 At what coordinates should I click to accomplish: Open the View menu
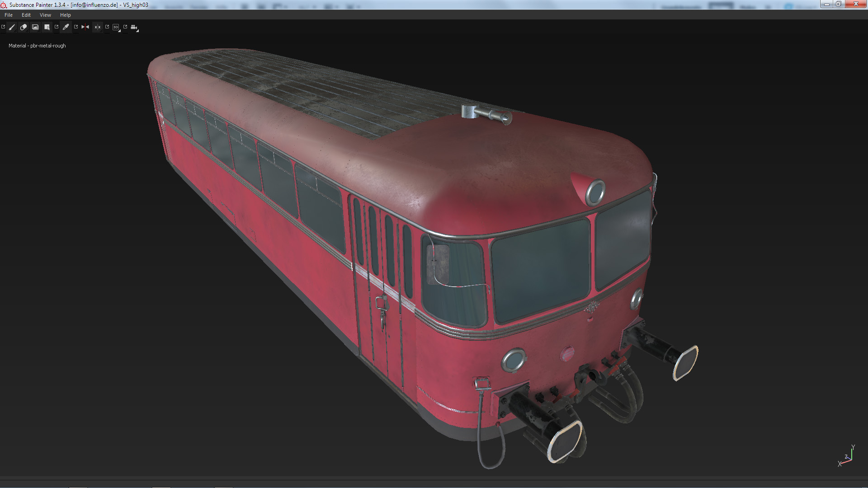pyautogui.click(x=45, y=15)
